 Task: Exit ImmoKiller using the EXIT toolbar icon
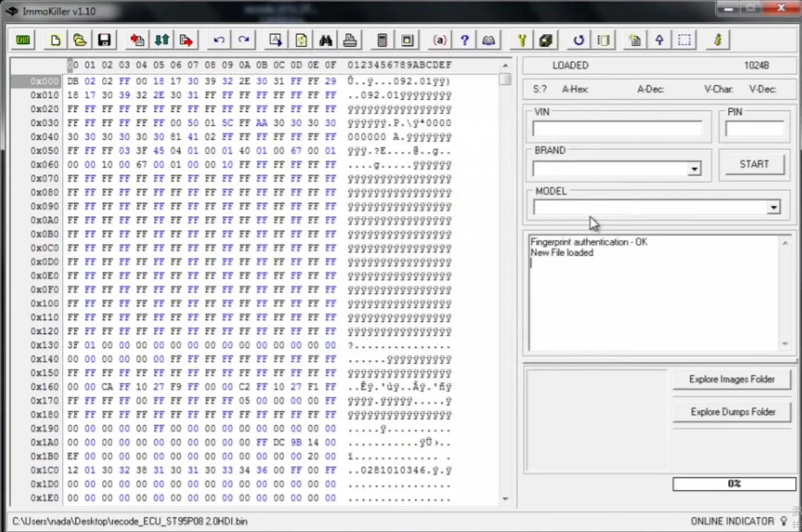click(22, 39)
